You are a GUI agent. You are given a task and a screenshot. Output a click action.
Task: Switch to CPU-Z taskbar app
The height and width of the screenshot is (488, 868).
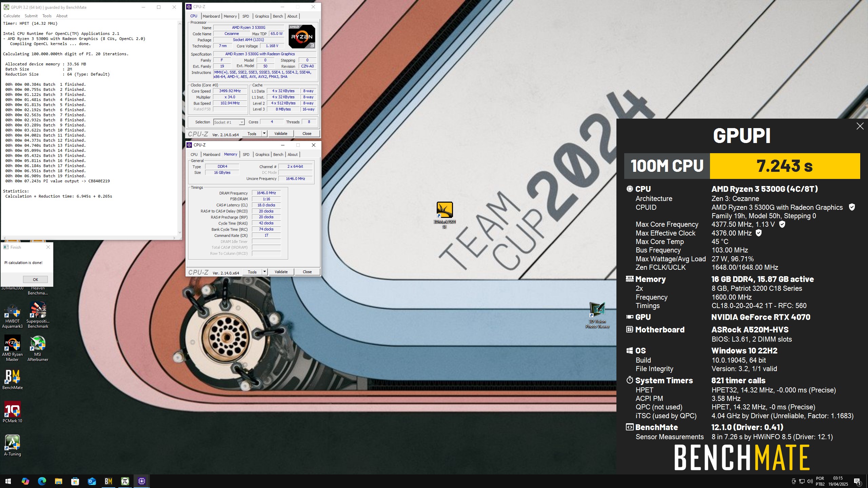click(142, 481)
